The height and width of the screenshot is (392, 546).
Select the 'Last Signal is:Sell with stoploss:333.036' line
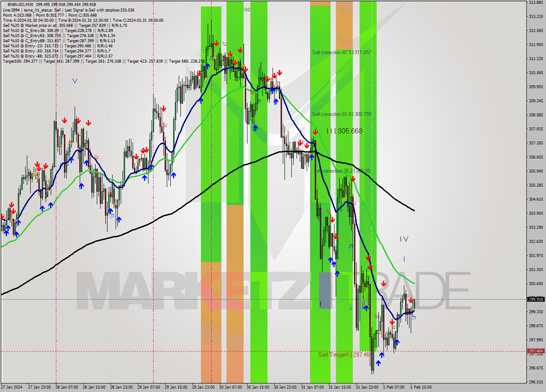point(99,10)
